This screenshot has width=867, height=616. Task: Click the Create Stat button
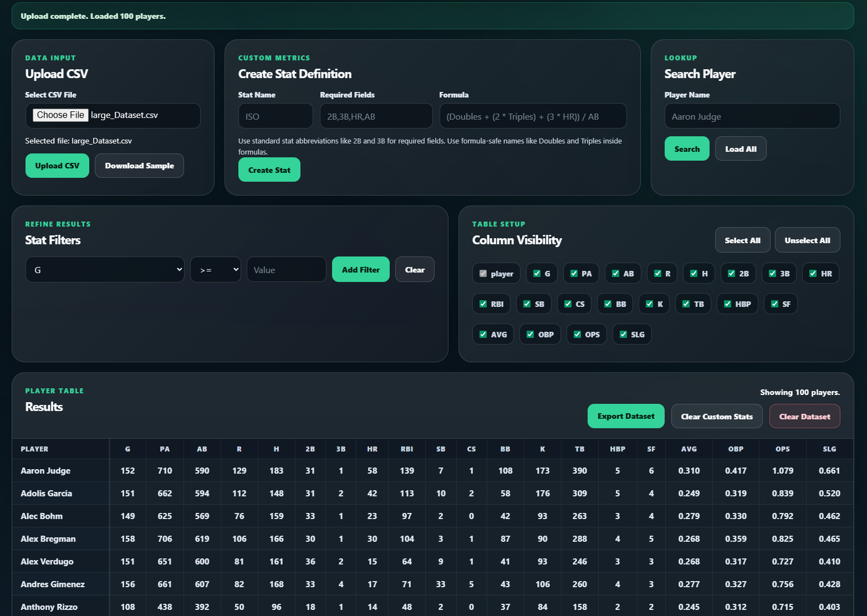pyautogui.click(x=269, y=170)
